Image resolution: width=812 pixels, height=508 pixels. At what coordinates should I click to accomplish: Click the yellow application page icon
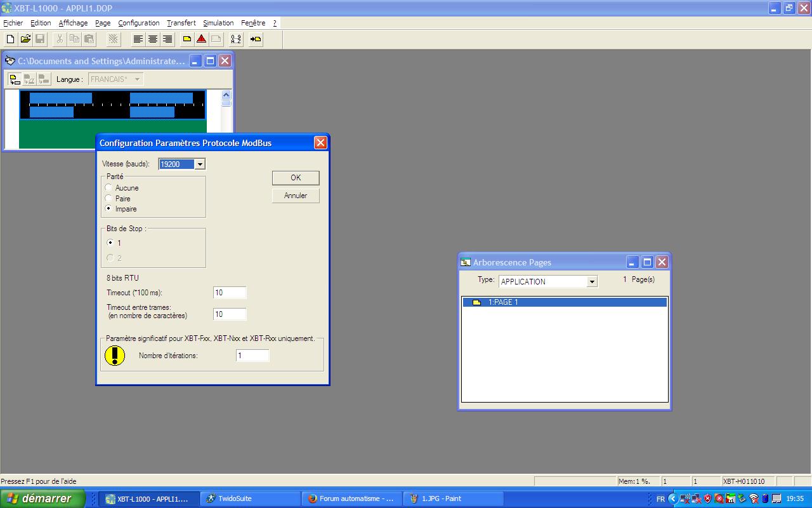tap(187, 39)
